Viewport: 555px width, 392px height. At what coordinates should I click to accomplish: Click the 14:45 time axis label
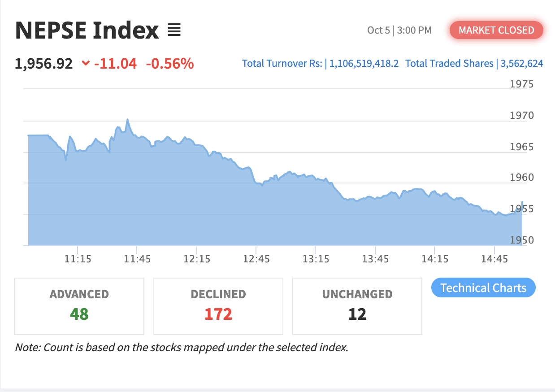click(x=494, y=259)
